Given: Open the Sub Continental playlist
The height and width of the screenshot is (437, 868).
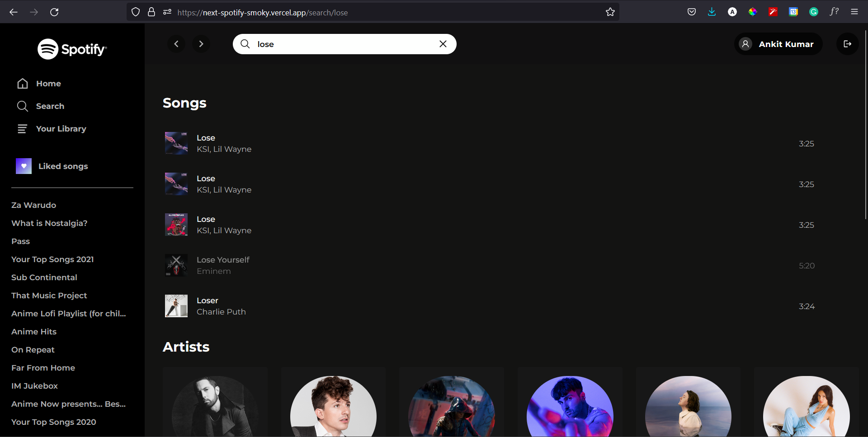Looking at the screenshot, I should coord(44,277).
